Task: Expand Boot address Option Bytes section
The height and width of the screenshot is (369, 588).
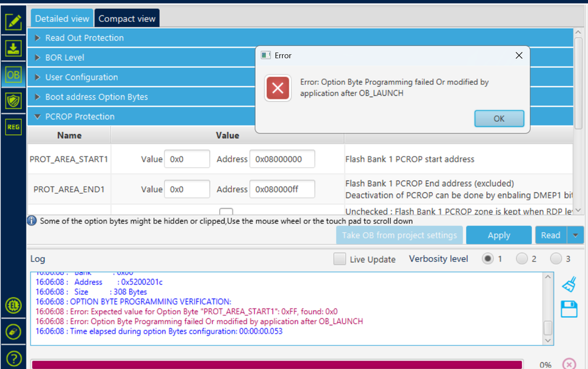Action: click(141, 97)
